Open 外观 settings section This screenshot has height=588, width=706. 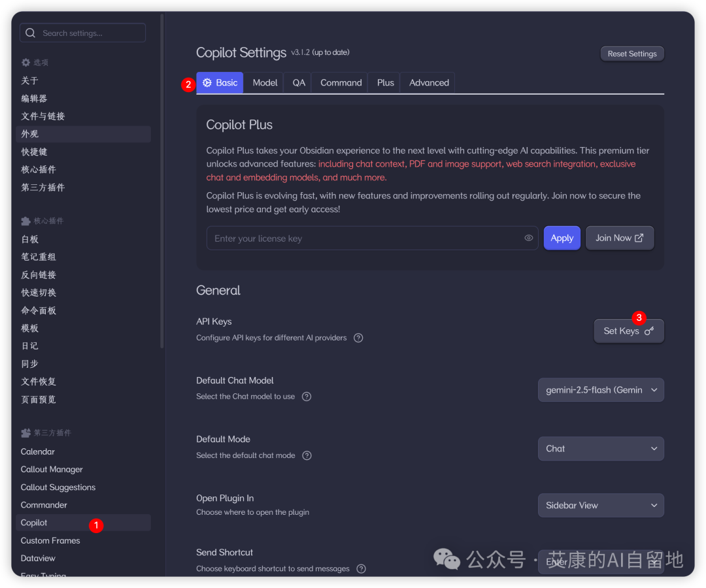click(83, 134)
